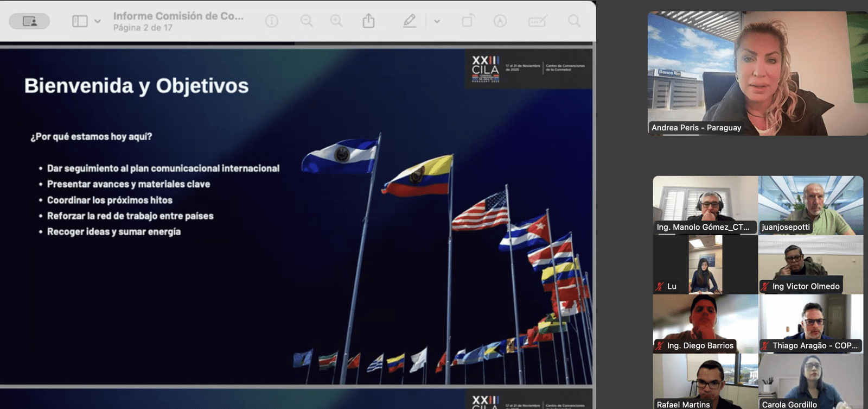The image size is (868, 409).
Task: Open the sidebar view options chevron
Action: point(98,21)
